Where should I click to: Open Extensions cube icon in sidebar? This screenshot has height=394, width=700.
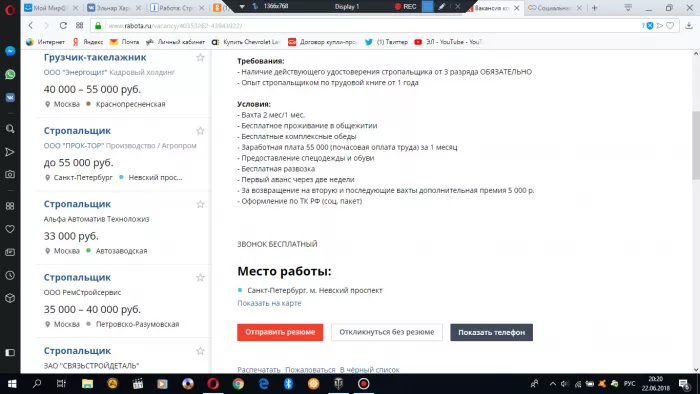tap(10, 298)
